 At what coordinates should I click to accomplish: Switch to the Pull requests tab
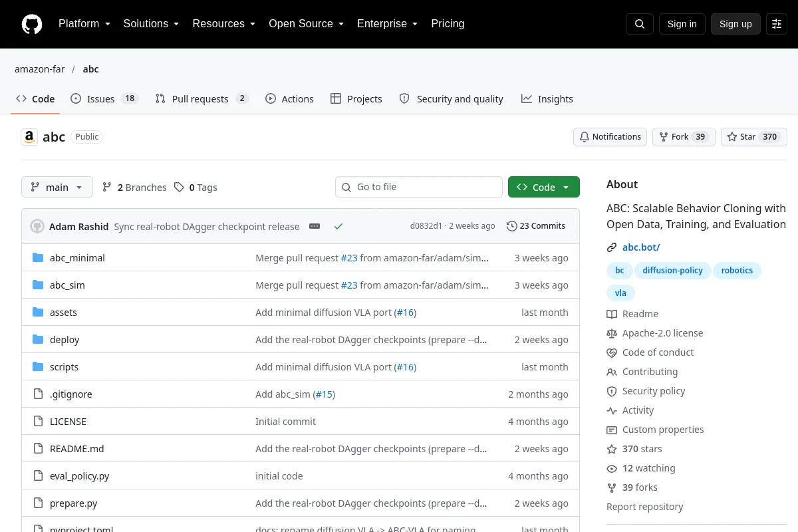tap(201, 98)
